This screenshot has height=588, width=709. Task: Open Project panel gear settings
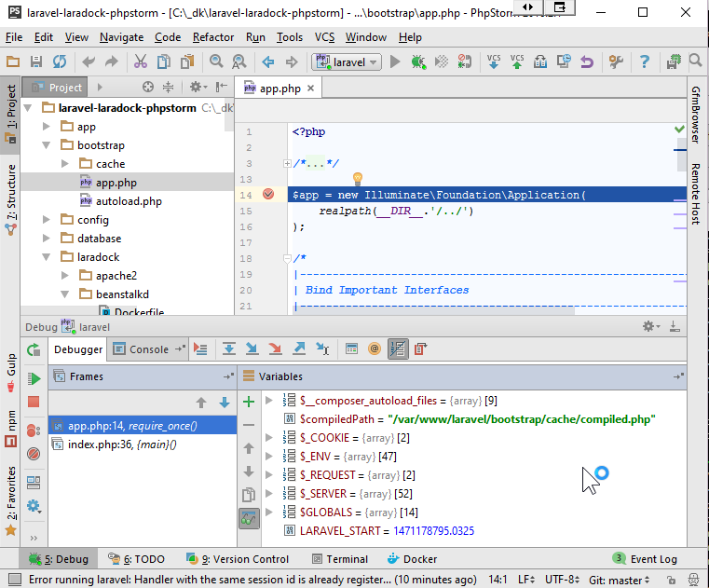pyautogui.click(x=198, y=87)
